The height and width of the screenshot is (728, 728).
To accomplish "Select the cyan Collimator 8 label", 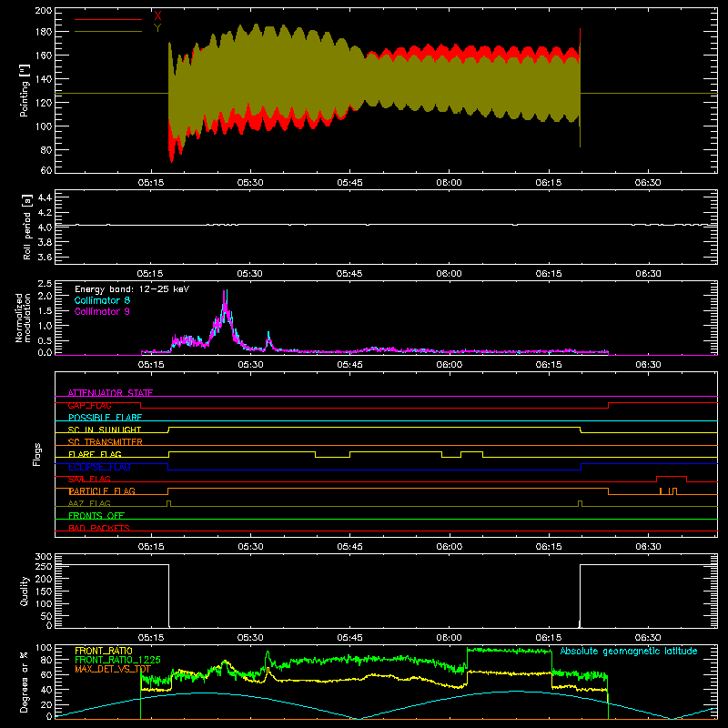I will [102, 300].
